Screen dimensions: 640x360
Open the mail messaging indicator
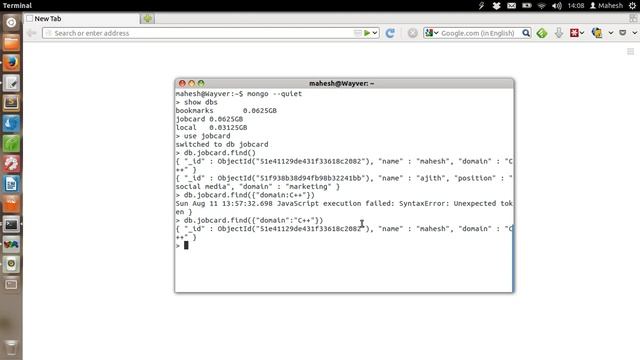[x=511, y=5]
